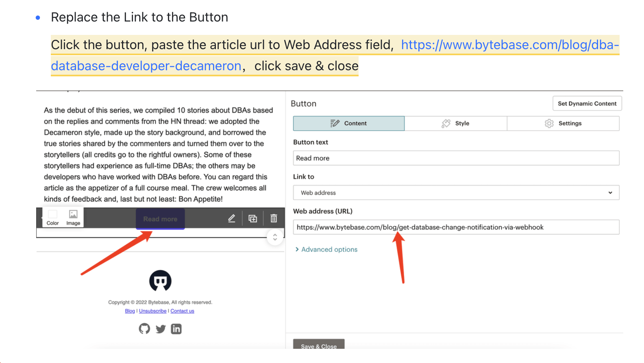The width and height of the screenshot is (644, 363).
Task: Click the copyright 2022 Bytebase text
Action: tap(160, 302)
